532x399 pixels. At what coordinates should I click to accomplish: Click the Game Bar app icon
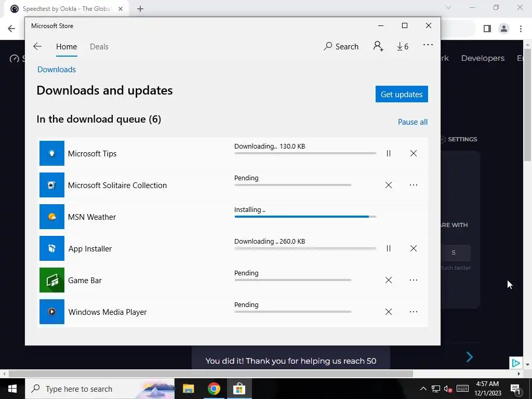click(51, 280)
